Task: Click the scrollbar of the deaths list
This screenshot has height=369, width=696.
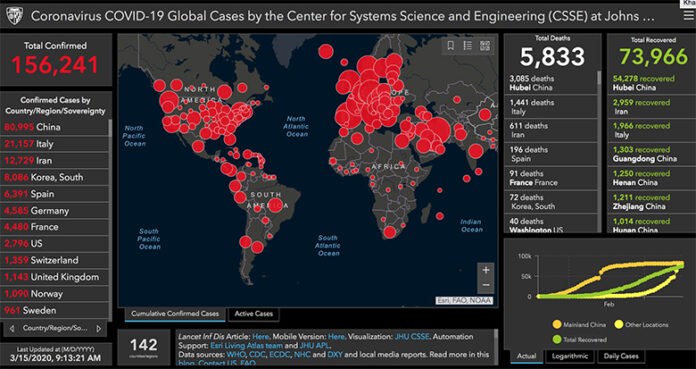Action: [x=599, y=151]
